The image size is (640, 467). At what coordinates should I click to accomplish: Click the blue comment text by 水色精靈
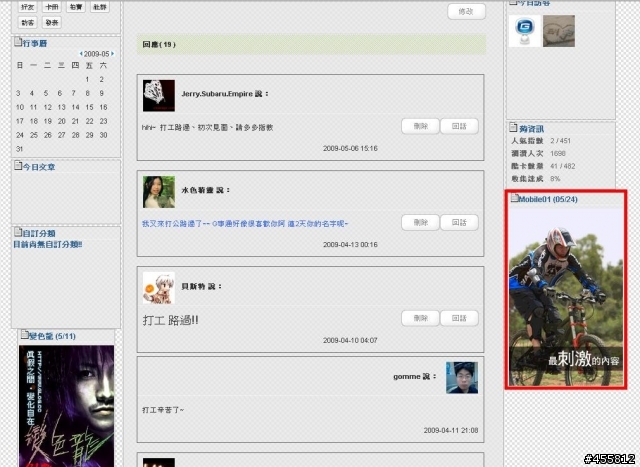coord(245,224)
